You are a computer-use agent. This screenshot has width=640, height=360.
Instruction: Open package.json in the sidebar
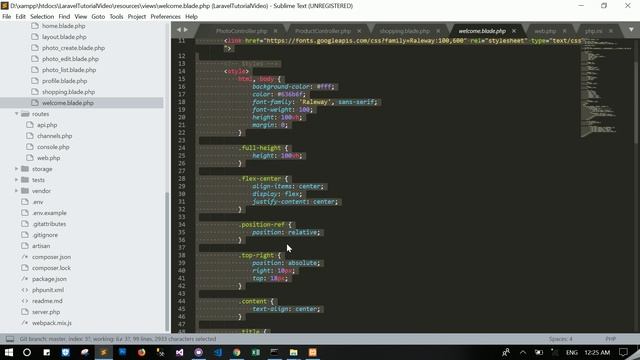49,279
